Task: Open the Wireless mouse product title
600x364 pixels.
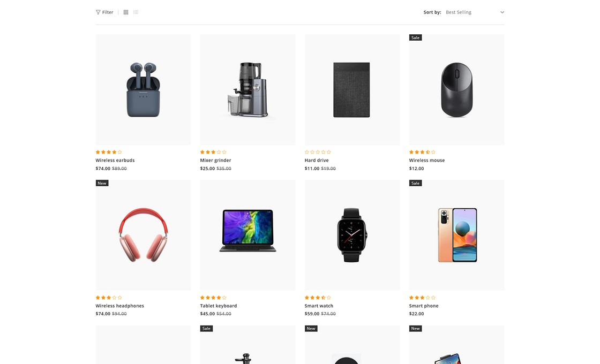Action: [x=426, y=160]
